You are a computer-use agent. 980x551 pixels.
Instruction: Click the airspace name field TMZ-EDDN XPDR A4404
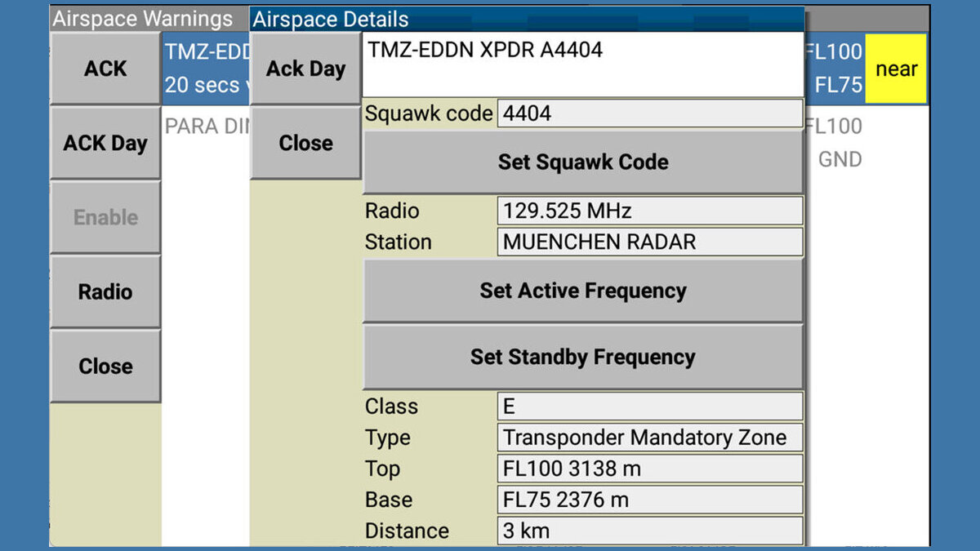pos(581,64)
